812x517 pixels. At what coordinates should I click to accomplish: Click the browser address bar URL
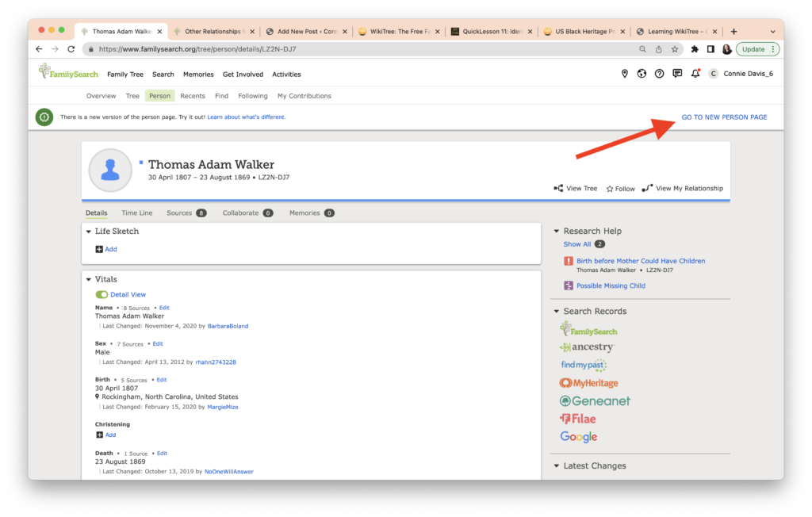tap(197, 49)
